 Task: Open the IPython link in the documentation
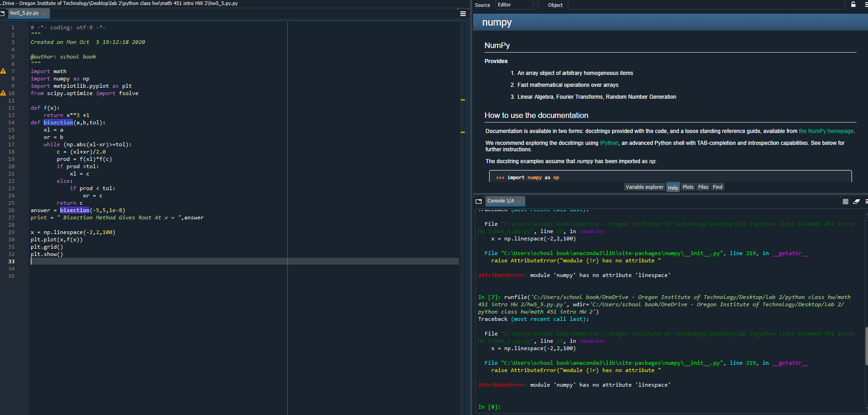pyautogui.click(x=609, y=143)
